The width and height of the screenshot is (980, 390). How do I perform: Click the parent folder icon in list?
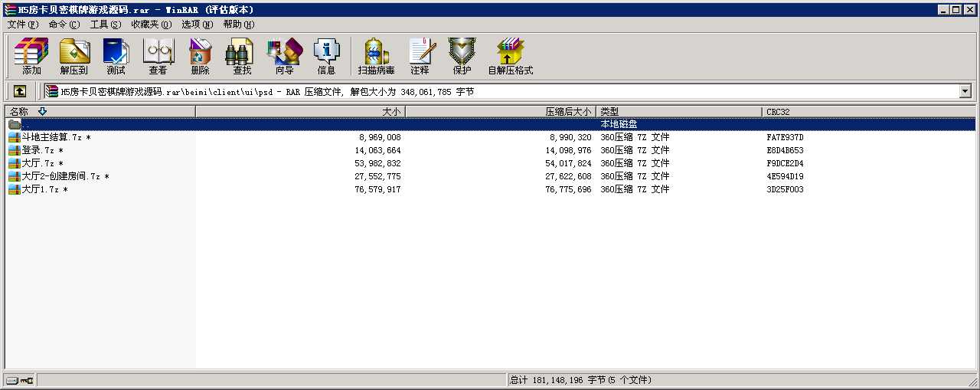(15, 124)
